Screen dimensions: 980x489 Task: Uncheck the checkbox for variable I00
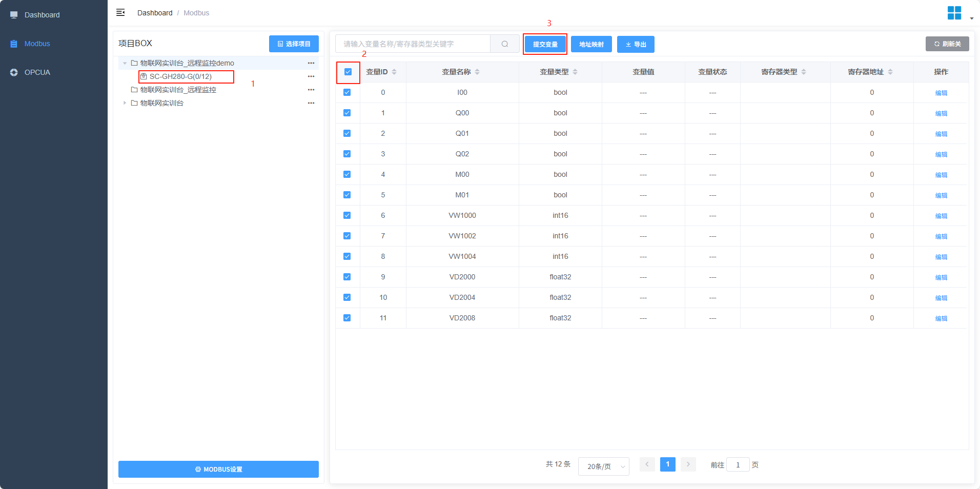347,92
